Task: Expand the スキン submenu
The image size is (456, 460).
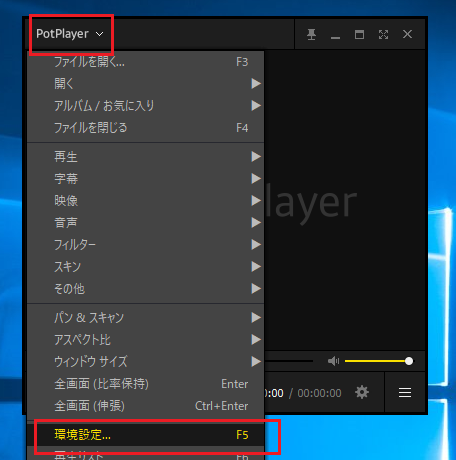Action: [x=146, y=267]
